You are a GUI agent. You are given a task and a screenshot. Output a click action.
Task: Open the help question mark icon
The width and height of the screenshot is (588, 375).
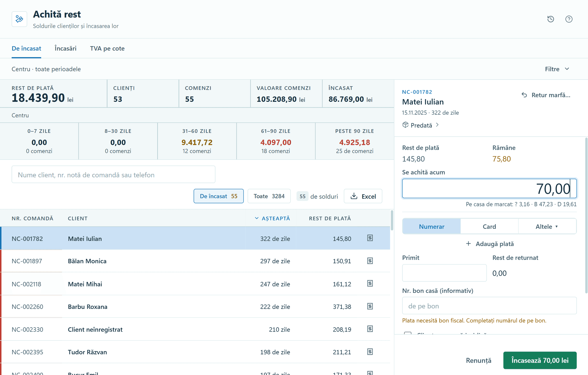569,19
